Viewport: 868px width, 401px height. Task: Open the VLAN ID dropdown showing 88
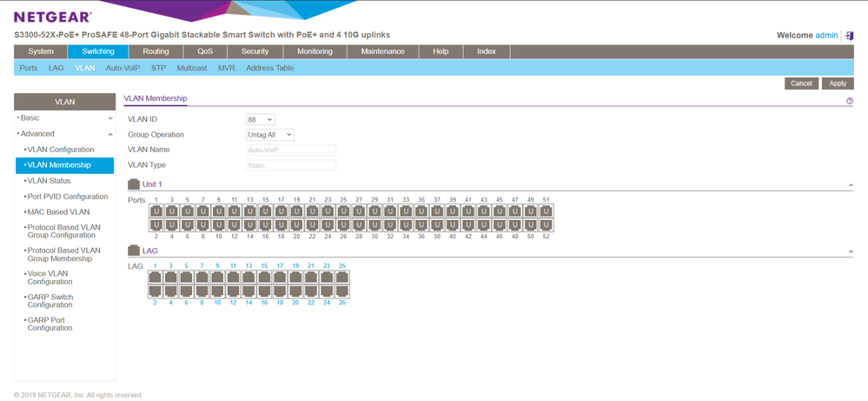coord(260,119)
